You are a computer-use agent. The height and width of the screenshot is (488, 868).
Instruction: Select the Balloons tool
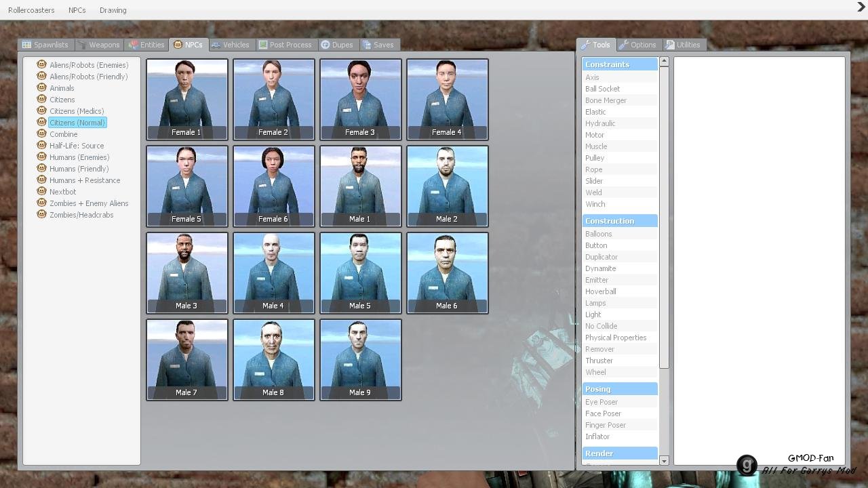[x=620, y=234]
